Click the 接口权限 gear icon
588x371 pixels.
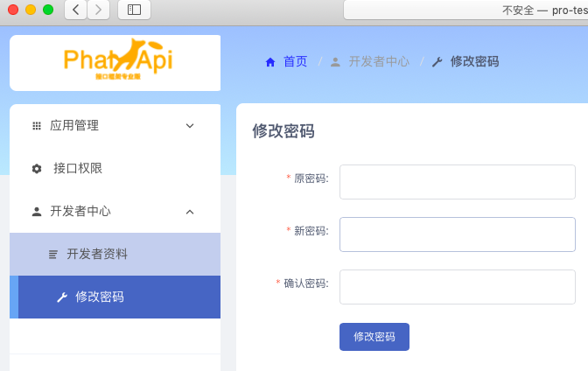[x=37, y=169]
